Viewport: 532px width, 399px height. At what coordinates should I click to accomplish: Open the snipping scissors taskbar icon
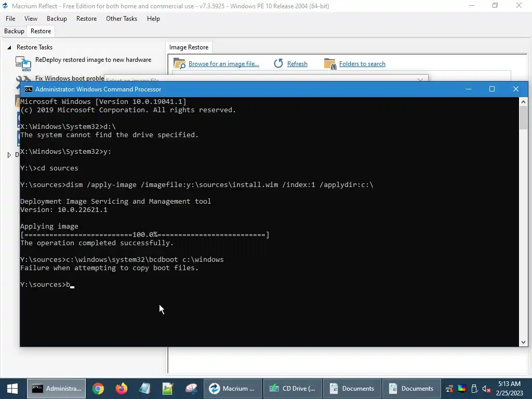coord(191,389)
